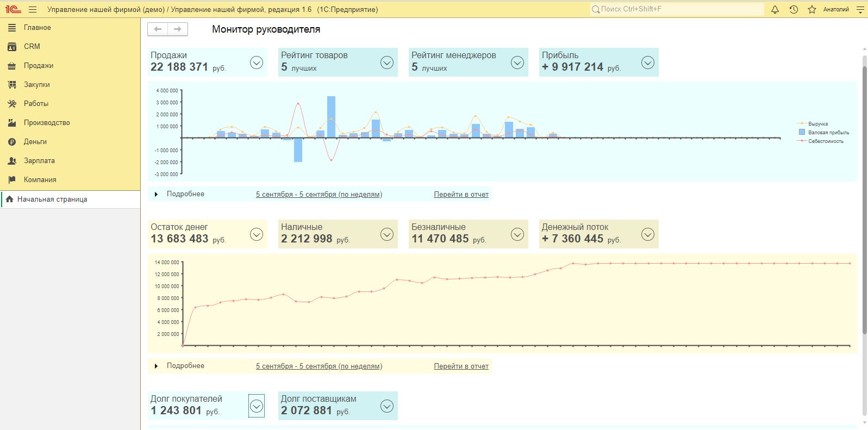868x430 pixels.
Task: Open Перейти в отчет under the cash balance chart
Action: [461, 366]
